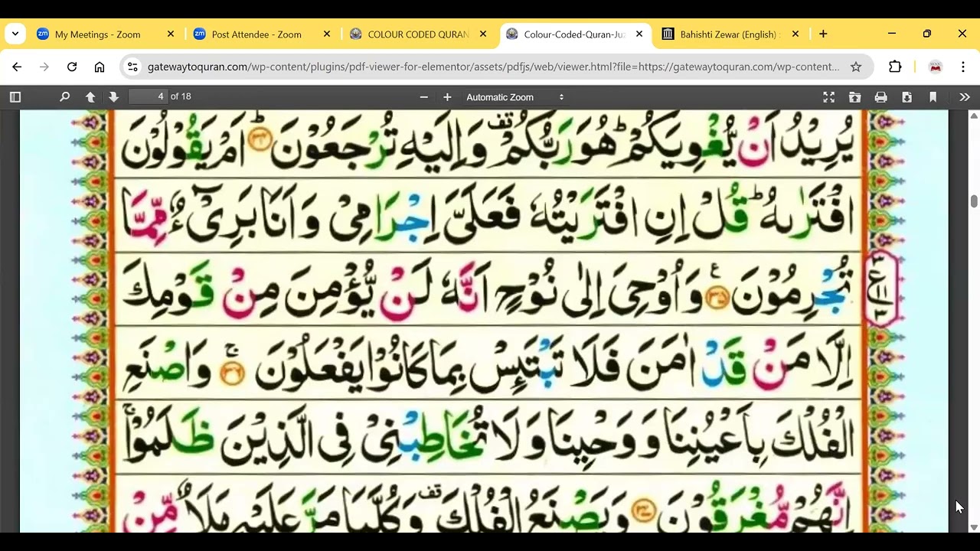Click the PDF vertical scrollbar thumb
Viewport: 980px width, 551px height.
[974, 201]
